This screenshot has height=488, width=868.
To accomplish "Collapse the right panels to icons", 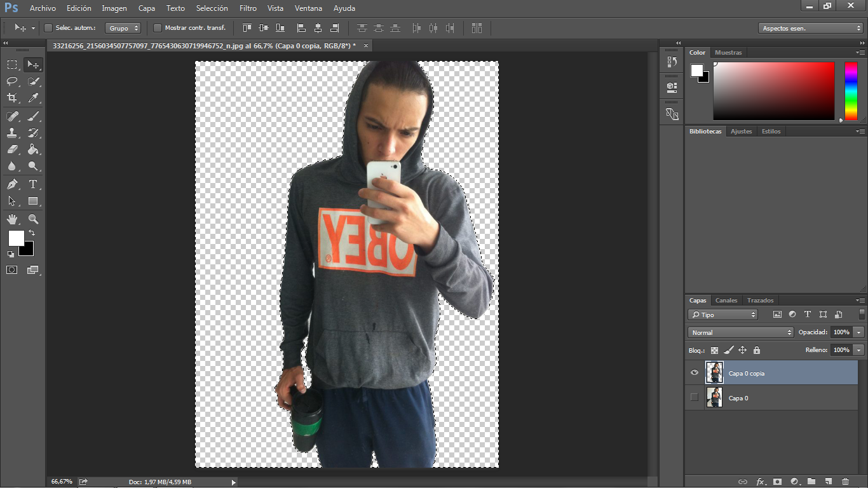I will 861,43.
